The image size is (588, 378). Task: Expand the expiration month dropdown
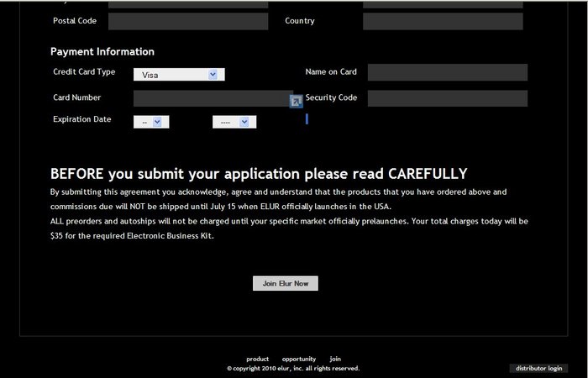(152, 122)
